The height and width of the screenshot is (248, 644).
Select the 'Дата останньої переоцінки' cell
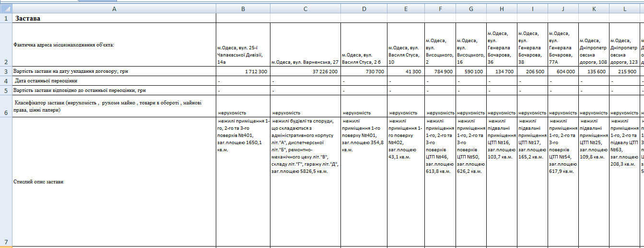114,80
